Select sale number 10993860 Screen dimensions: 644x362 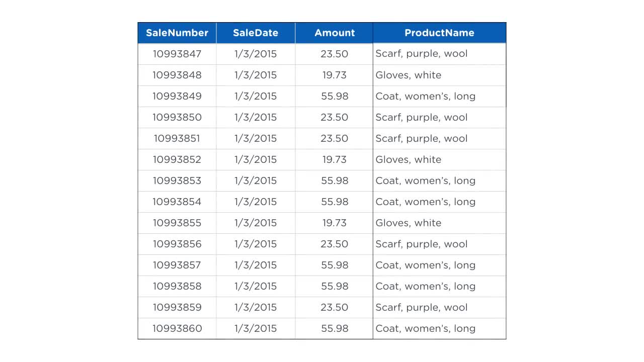[x=177, y=328]
